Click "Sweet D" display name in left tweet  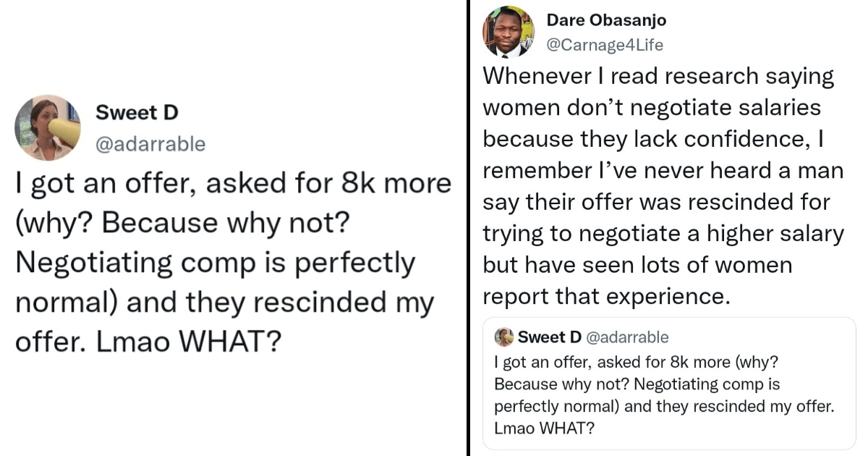tap(137, 113)
